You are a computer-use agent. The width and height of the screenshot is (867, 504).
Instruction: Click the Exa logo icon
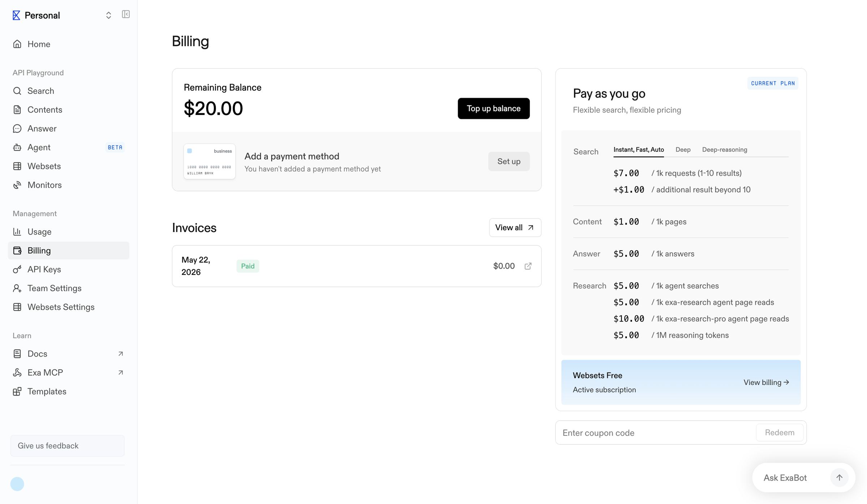tap(16, 15)
